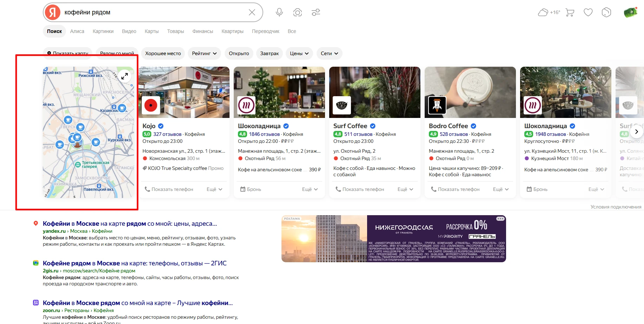Open image search camera icon
644x324 pixels.
(298, 12)
